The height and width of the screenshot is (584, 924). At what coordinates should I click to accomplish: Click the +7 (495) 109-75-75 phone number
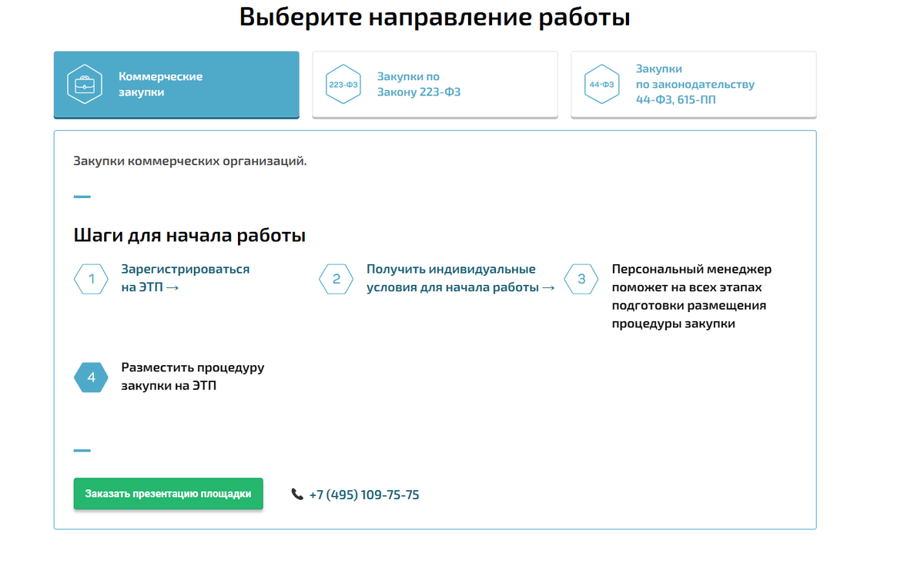[363, 495]
